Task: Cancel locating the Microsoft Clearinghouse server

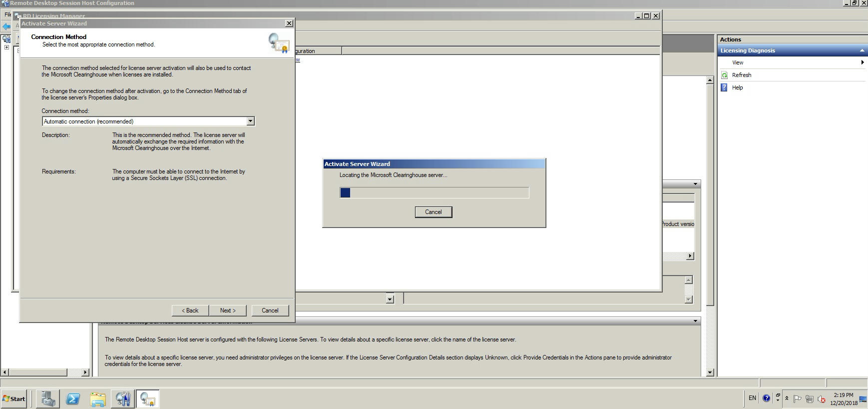Action: 433,212
